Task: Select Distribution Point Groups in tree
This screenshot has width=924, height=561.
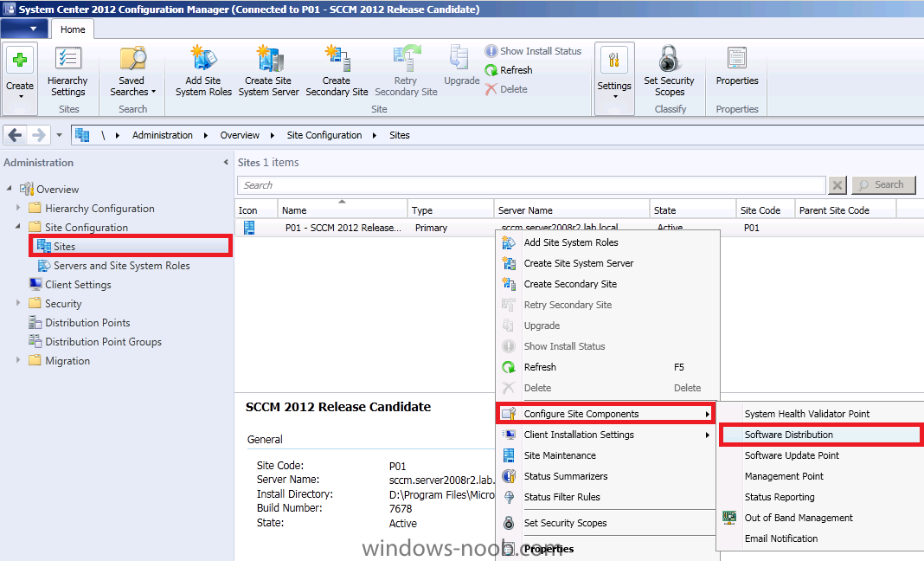Action: point(103,342)
